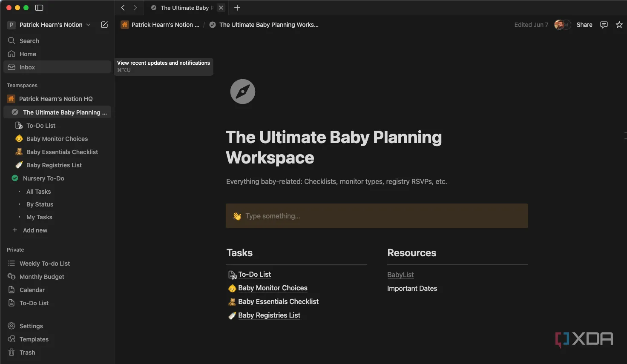Viewport: 627px width, 364px height.
Task: Select The Ultimate Baby Planning sidebar page
Action: point(57,112)
